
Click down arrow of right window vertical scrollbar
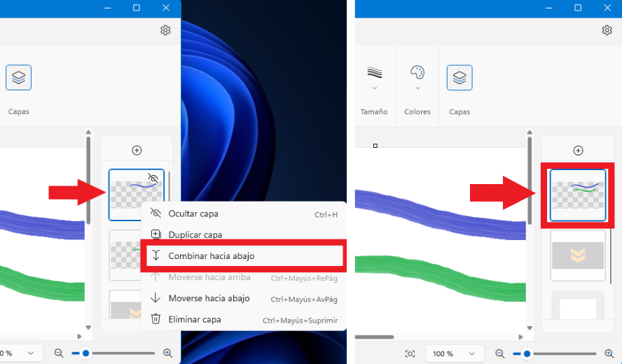point(530,328)
